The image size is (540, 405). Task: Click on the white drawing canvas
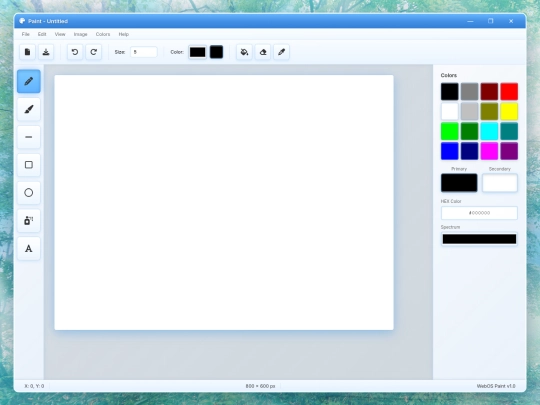[224, 202]
